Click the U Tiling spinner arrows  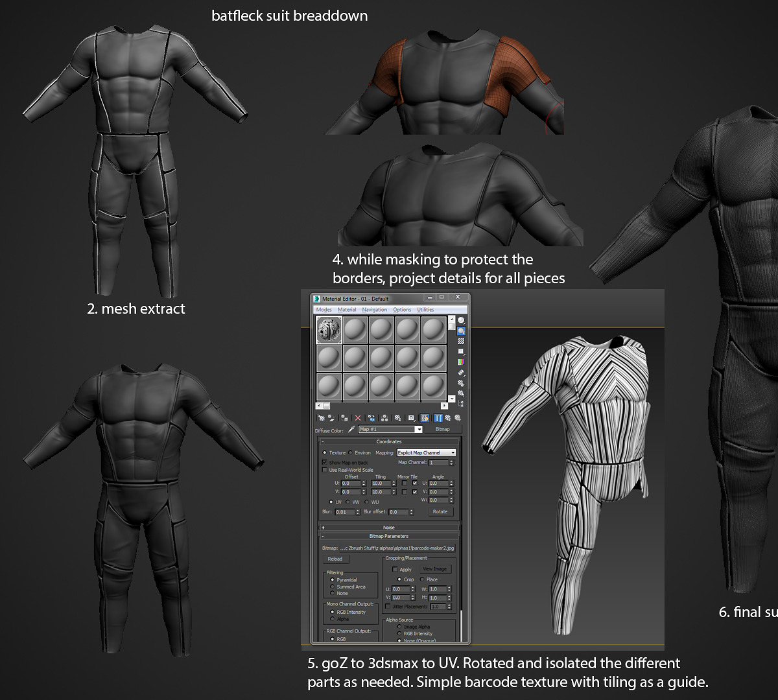tap(394, 483)
